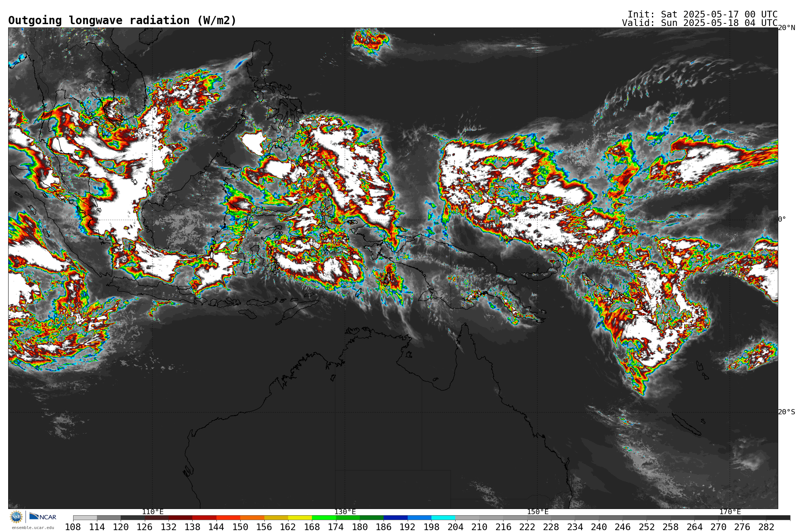Click the '276' color bar value
802x532 pixels.
click(x=742, y=527)
